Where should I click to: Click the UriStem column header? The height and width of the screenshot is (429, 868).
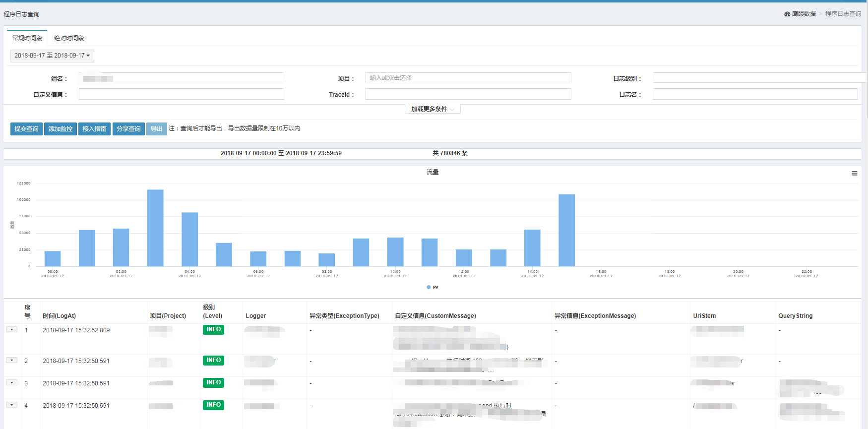pyautogui.click(x=704, y=316)
